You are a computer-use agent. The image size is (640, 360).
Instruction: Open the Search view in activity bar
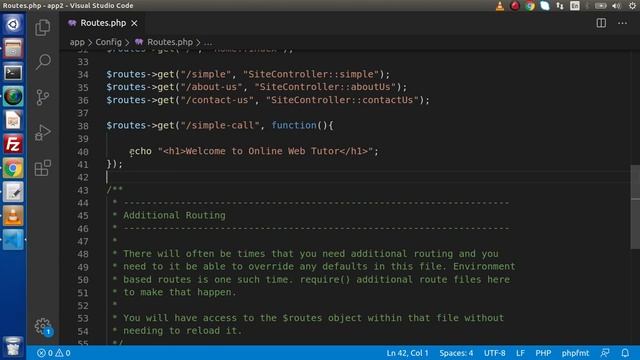pos(42,62)
